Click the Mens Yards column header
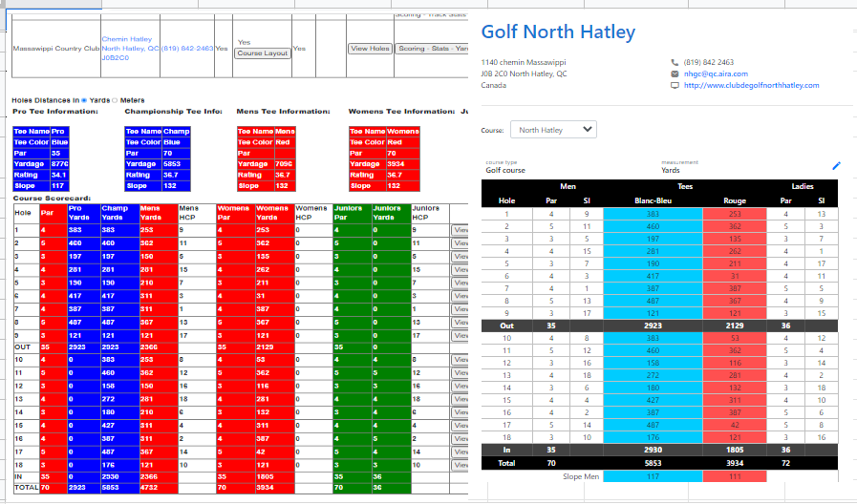Viewport: 857px width, 504px height. pyautogui.click(x=159, y=213)
